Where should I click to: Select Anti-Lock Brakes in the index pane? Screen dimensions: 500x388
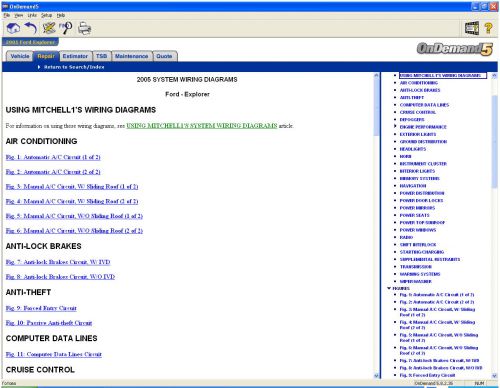420,90
